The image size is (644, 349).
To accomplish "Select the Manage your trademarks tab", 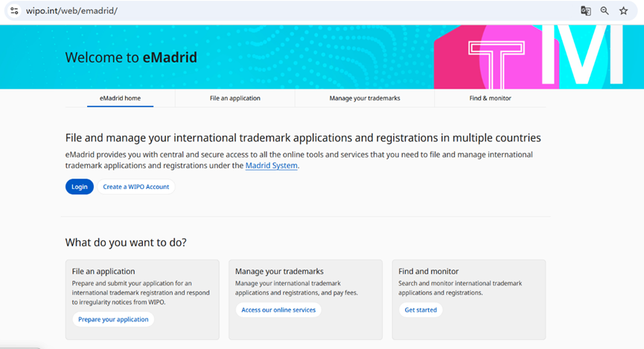I will pos(365,98).
